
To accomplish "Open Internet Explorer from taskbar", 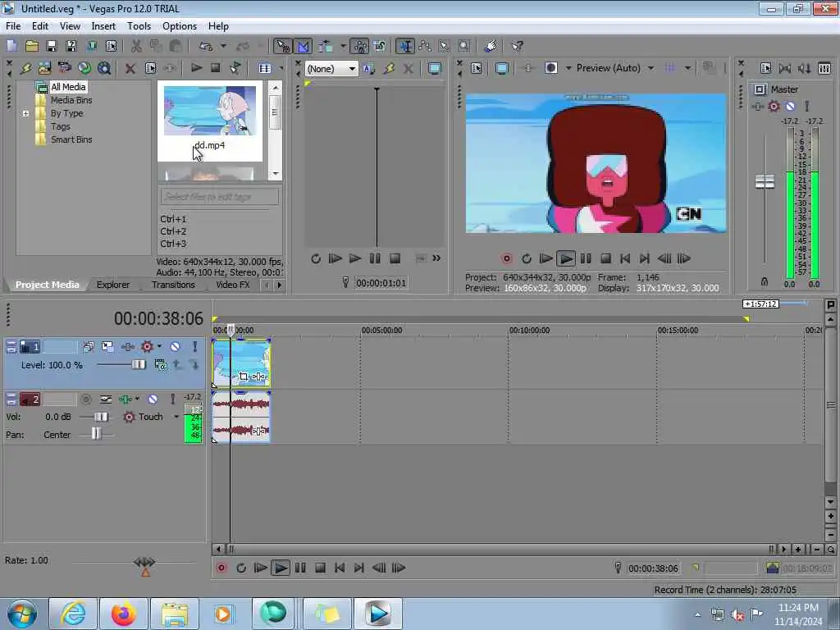I will (73, 614).
